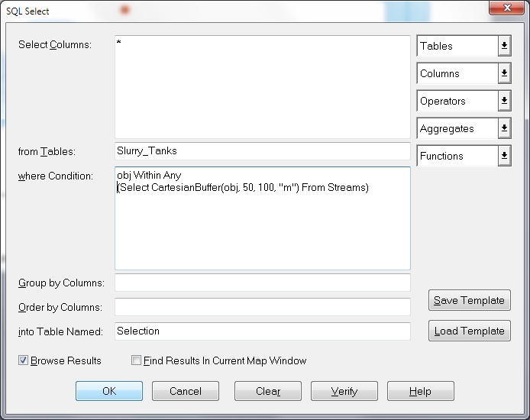The height and width of the screenshot is (420, 530).
Task: Open the Tables dropdown list
Action: coord(504,46)
